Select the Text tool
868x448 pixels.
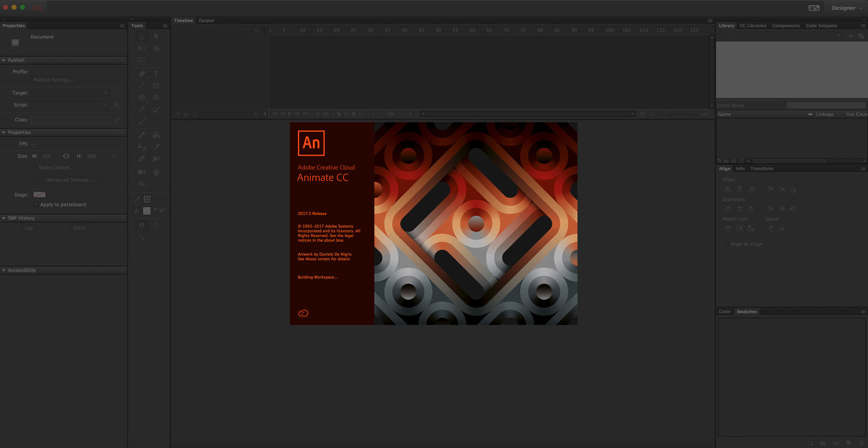pyautogui.click(x=156, y=74)
